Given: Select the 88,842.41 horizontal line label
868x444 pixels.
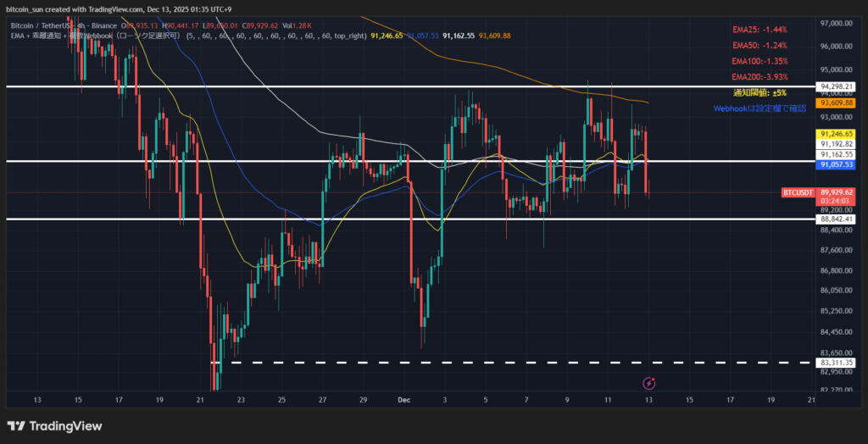Looking at the screenshot, I should 836,219.
